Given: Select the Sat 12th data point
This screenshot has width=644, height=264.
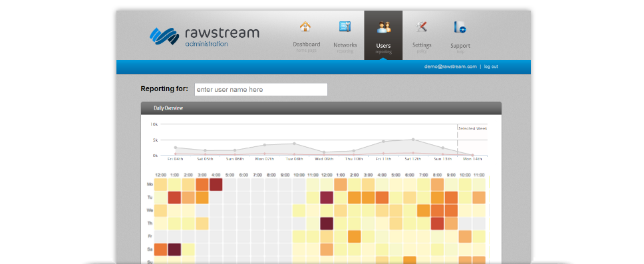Looking at the screenshot, I should click(413, 140).
